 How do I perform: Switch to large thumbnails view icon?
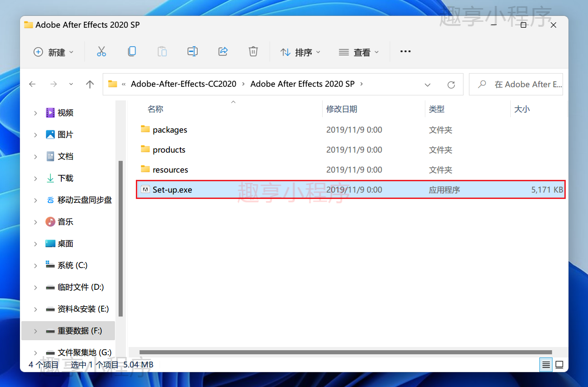[559, 364]
